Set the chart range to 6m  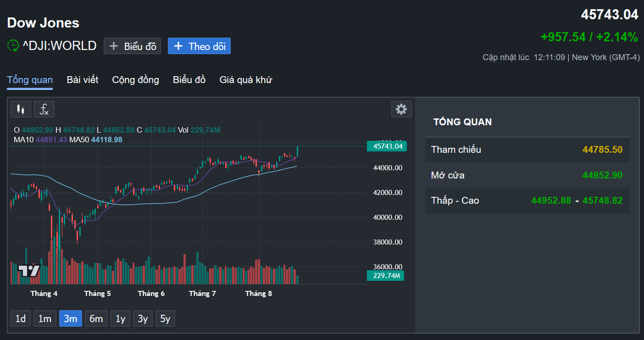pos(96,318)
